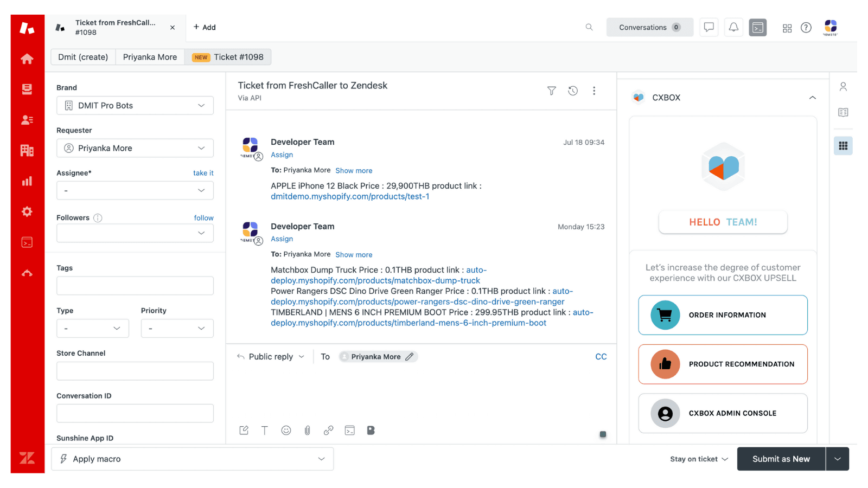Click the HELLO TEAM! banner in CXBOX
Screen dimensions: 868x488
coord(723,222)
